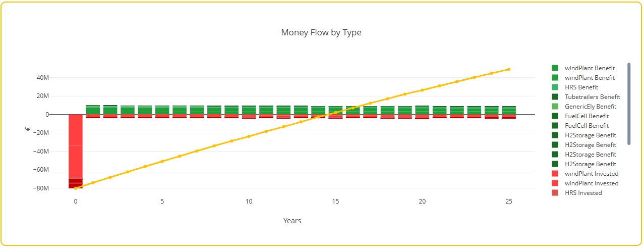Click the green benefit bar at year 5

(x=162, y=110)
